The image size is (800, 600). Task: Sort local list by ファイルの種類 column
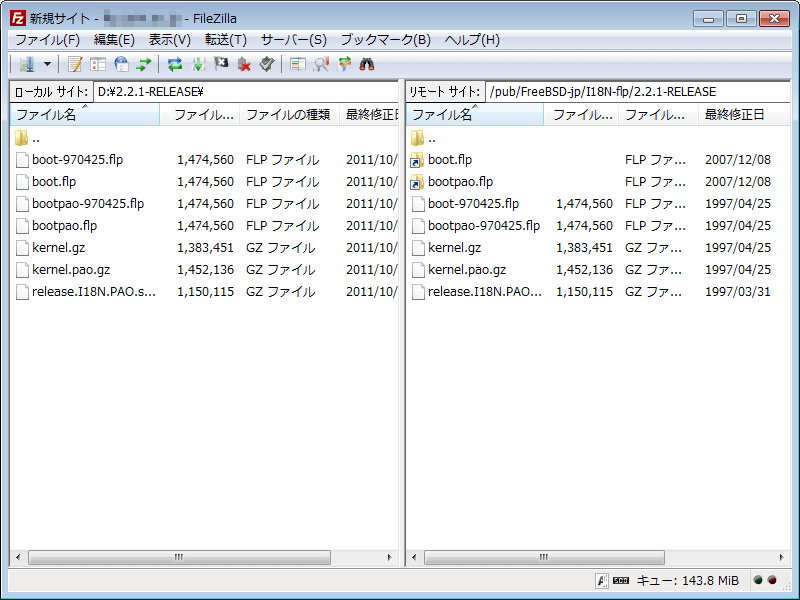(289, 114)
